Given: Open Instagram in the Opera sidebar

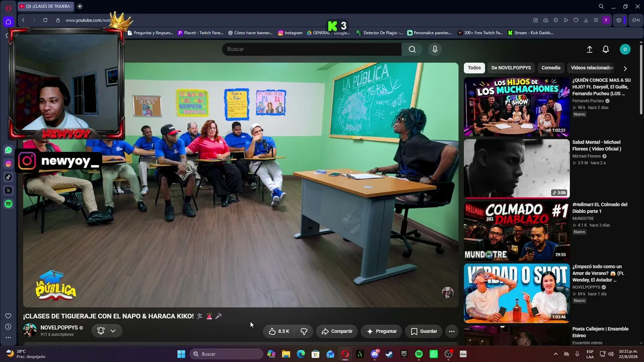Looking at the screenshot, I should coord(9,163).
